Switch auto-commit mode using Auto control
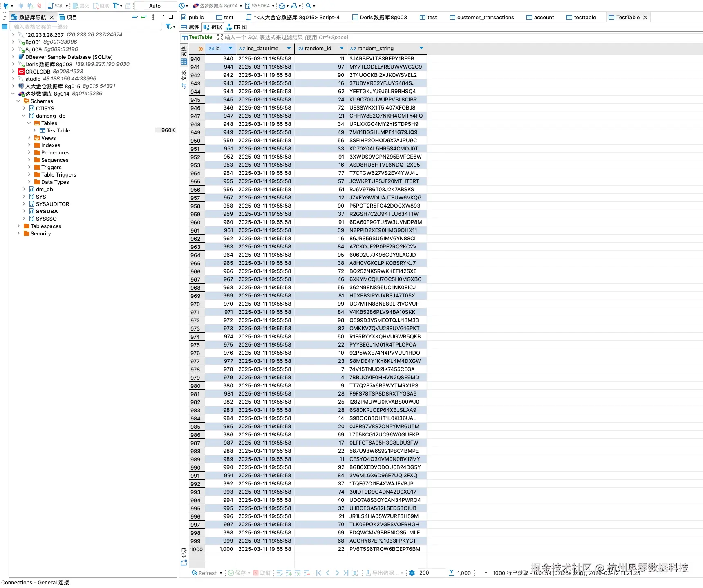Screen dimensions: 703x588 coord(154,6)
